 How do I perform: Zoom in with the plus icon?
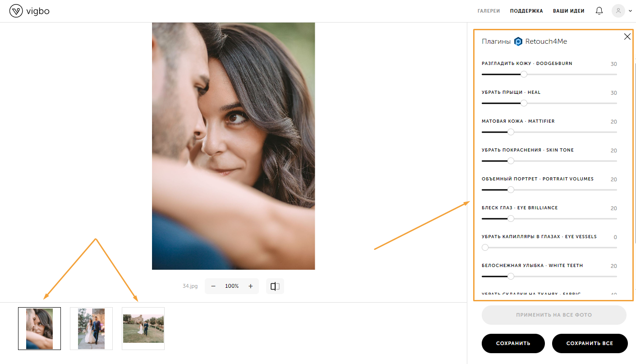(250, 286)
